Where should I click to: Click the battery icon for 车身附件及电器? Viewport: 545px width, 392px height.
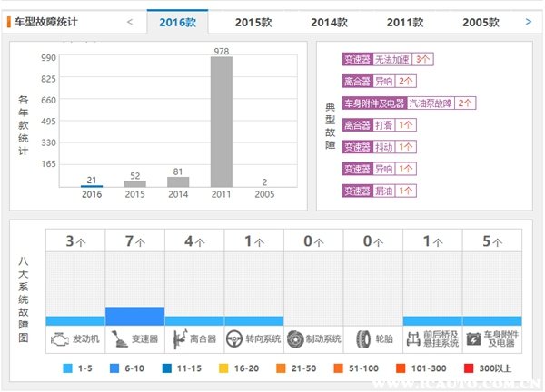[473, 339]
